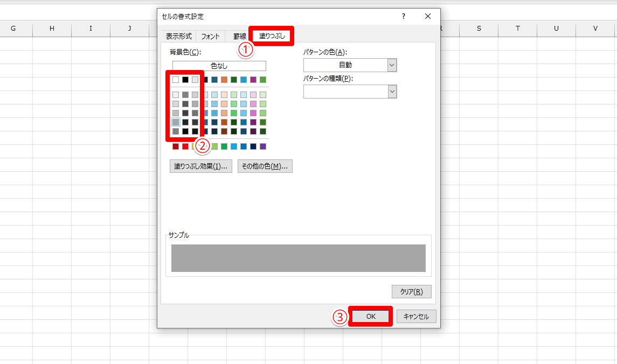The width and height of the screenshot is (617, 364).
Task: Choose the black swatch in top theme row
Action: 185,80
